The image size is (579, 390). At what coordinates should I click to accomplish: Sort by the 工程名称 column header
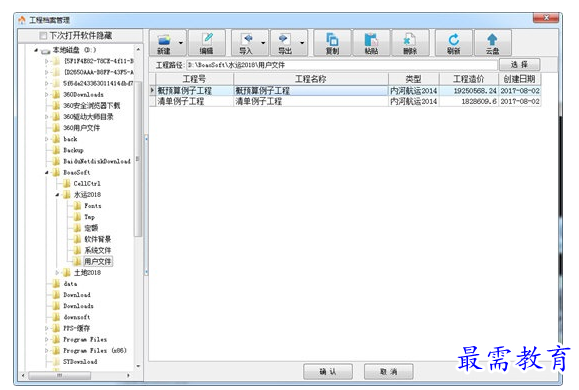coord(311,79)
